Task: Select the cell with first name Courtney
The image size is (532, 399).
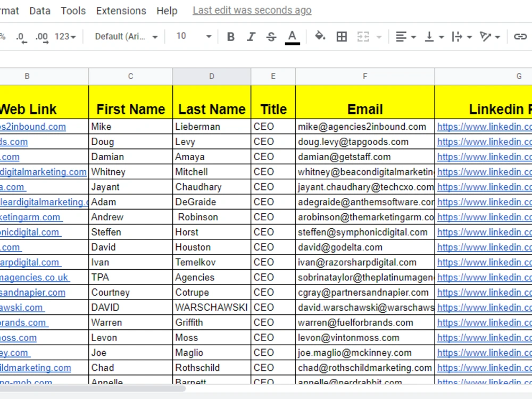Action: pos(131,293)
